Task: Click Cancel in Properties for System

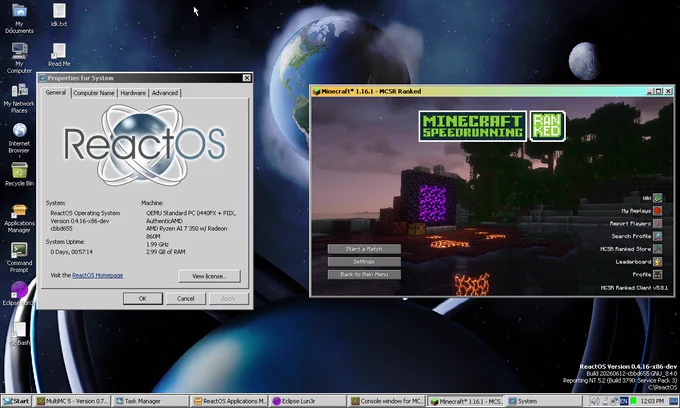Action: point(185,298)
